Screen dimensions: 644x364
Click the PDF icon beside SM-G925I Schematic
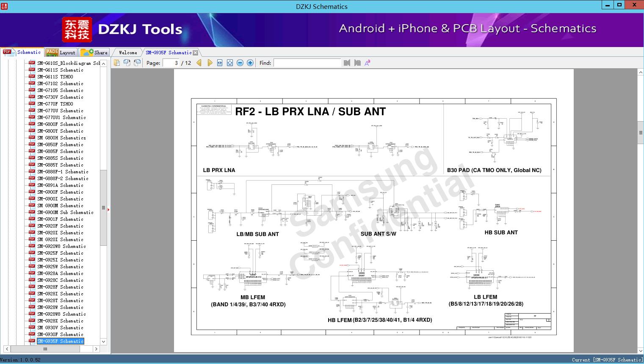[x=32, y=259]
